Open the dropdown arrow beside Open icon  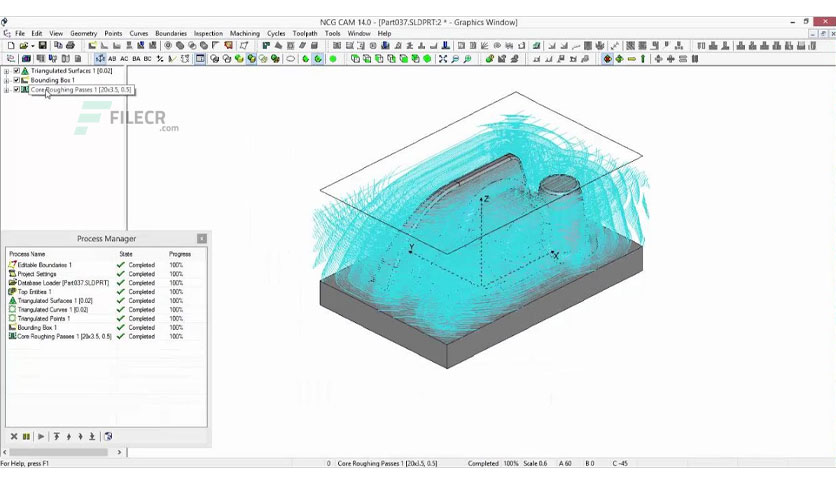[32, 46]
